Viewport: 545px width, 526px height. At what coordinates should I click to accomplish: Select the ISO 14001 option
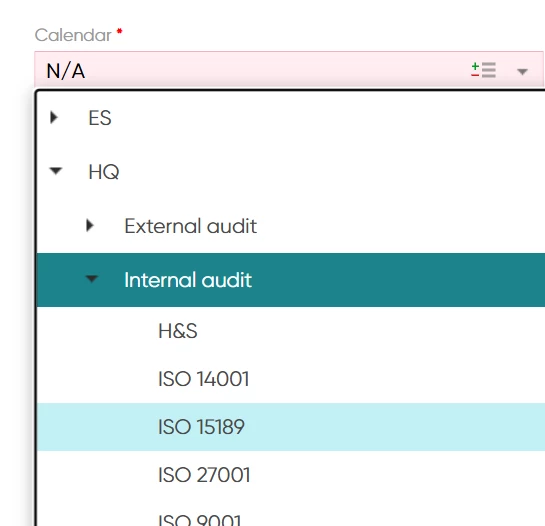tap(204, 379)
